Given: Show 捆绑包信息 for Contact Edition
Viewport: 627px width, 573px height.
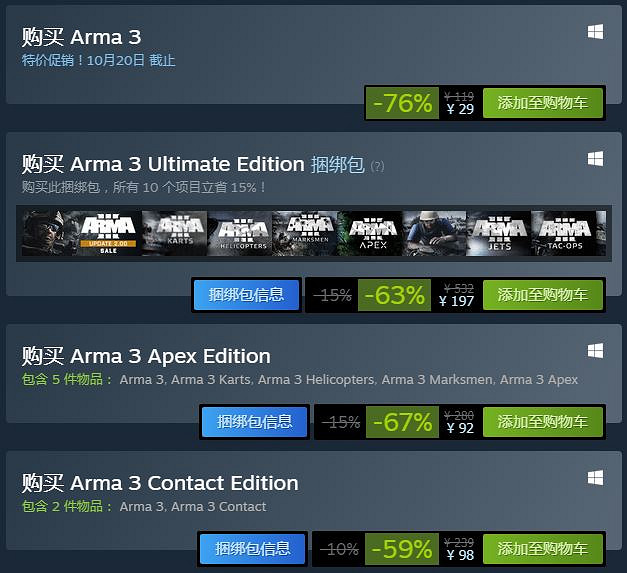Looking at the screenshot, I should (253, 548).
